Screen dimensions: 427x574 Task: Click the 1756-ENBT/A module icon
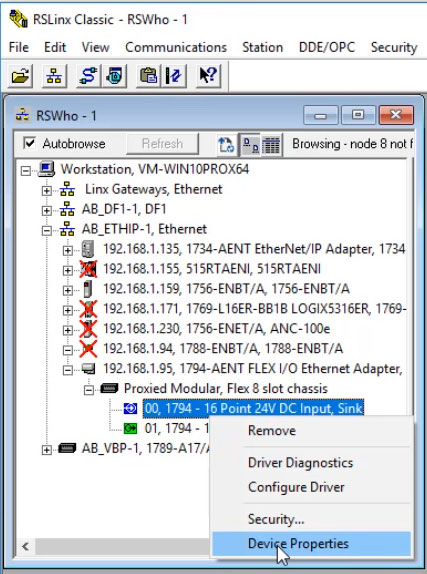pyautogui.click(x=88, y=289)
